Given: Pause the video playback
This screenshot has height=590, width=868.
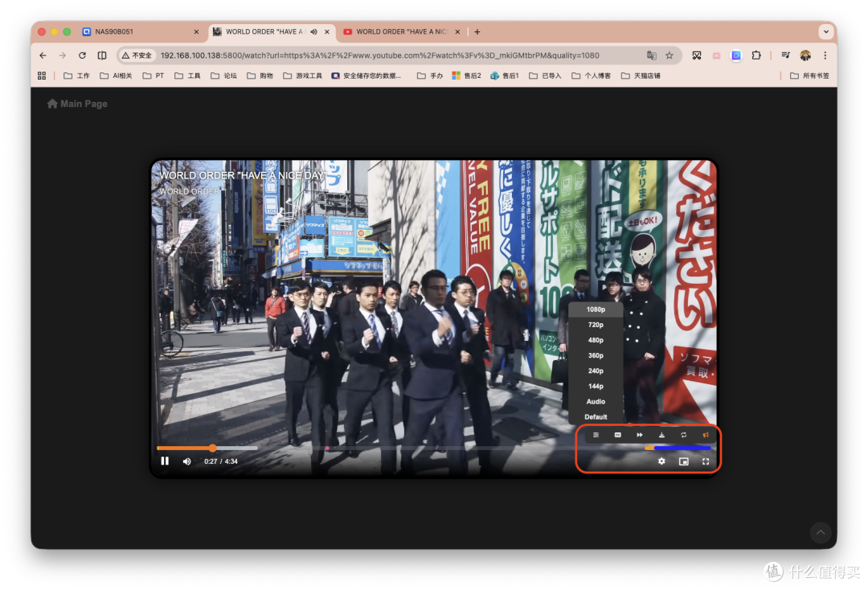Looking at the screenshot, I should (x=165, y=461).
